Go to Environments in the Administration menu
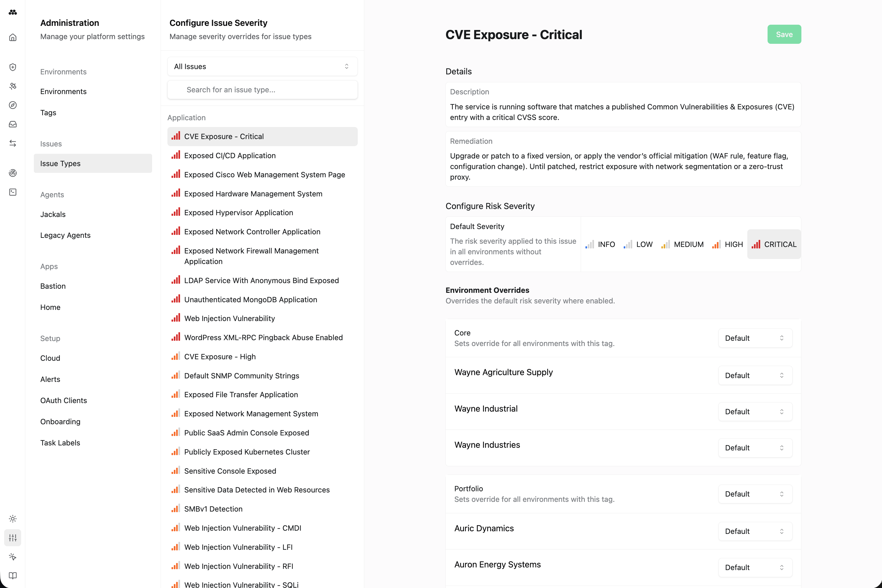This screenshot has width=882, height=588. pyautogui.click(x=64, y=91)
